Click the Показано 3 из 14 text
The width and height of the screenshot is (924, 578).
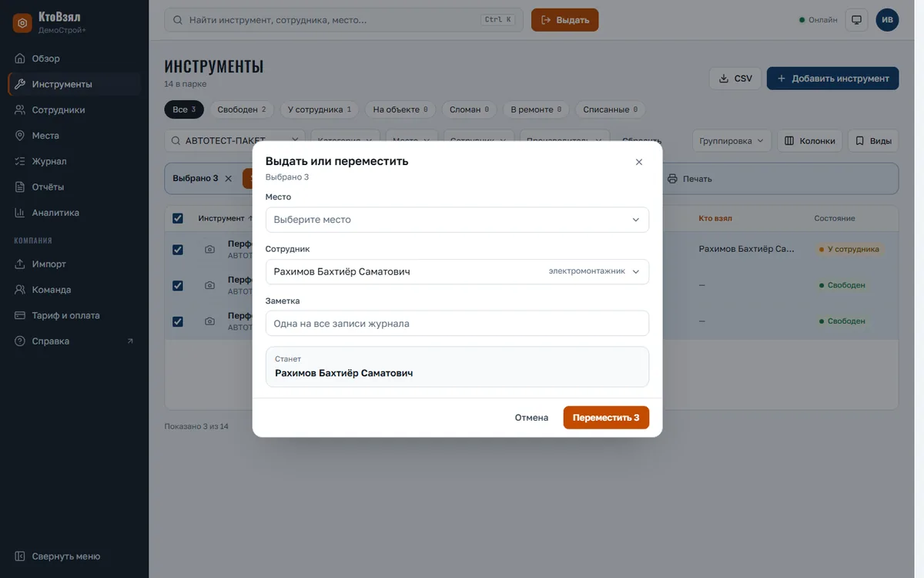(196, 426)
